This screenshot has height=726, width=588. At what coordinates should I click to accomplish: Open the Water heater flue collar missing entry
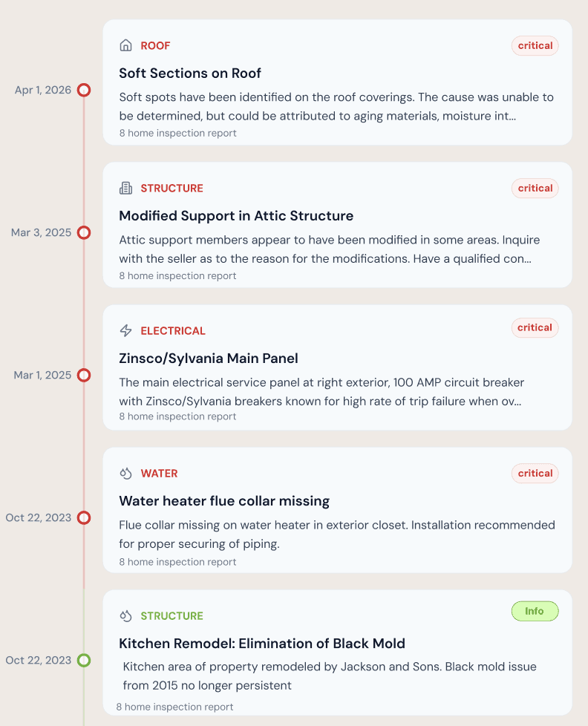point(224,501)
